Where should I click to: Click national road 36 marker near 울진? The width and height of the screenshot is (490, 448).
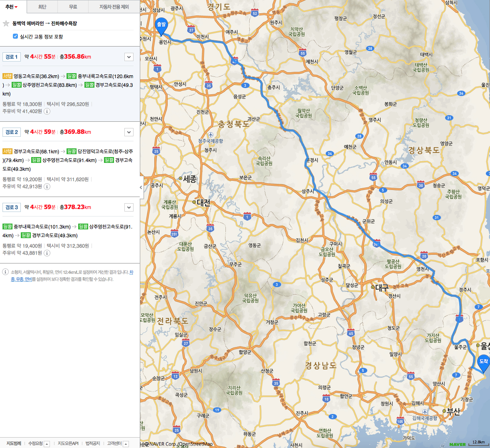click(461, 93)
